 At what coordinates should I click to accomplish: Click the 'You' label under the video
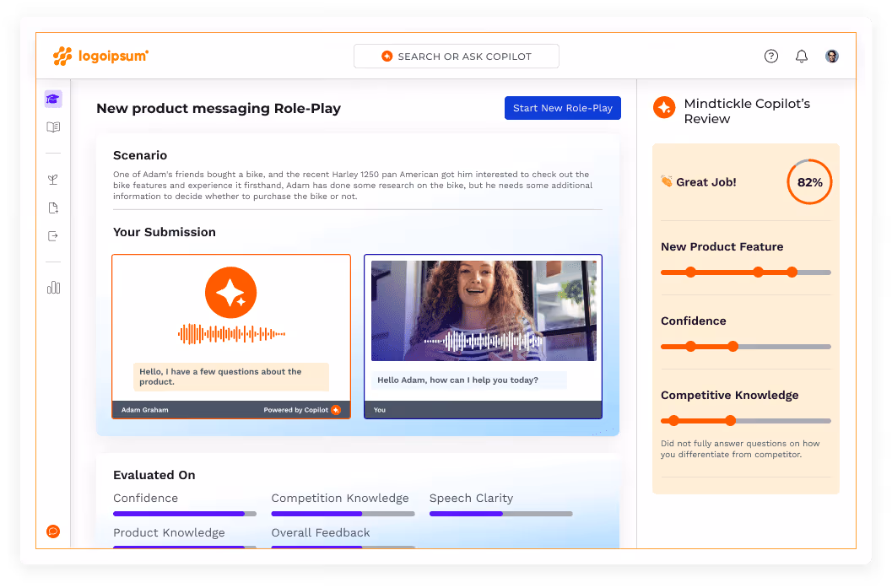[x=380, y=409]
